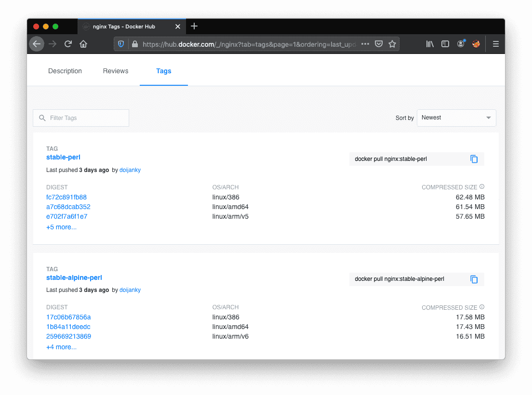The height and width of the screenshot is (395, 532).
Task: Open digest 259669213869
Action: [x=68, y=336]
